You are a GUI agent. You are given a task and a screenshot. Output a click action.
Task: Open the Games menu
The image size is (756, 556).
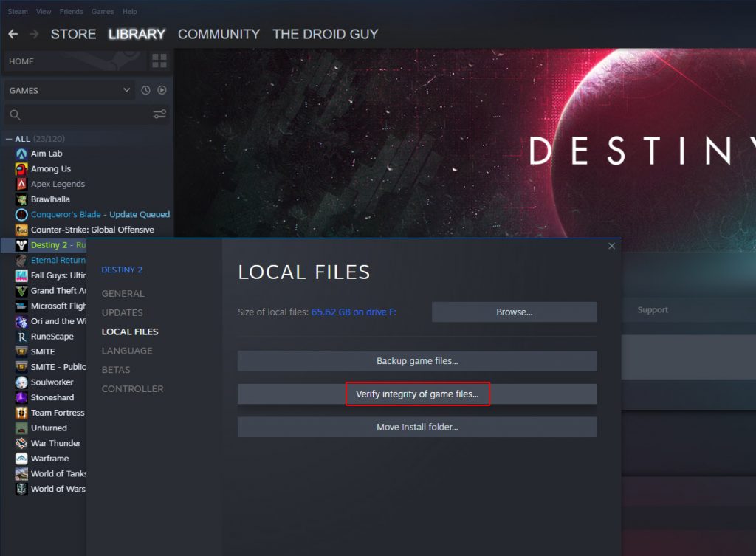coord(103,12)
